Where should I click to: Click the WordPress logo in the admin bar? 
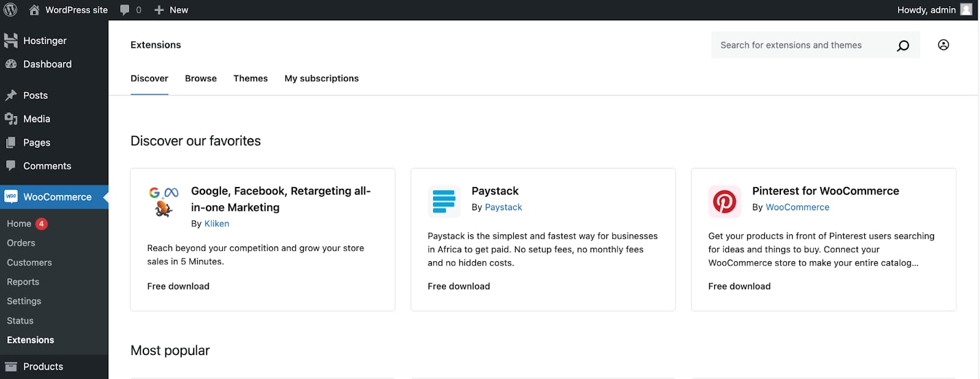(10, 9)
